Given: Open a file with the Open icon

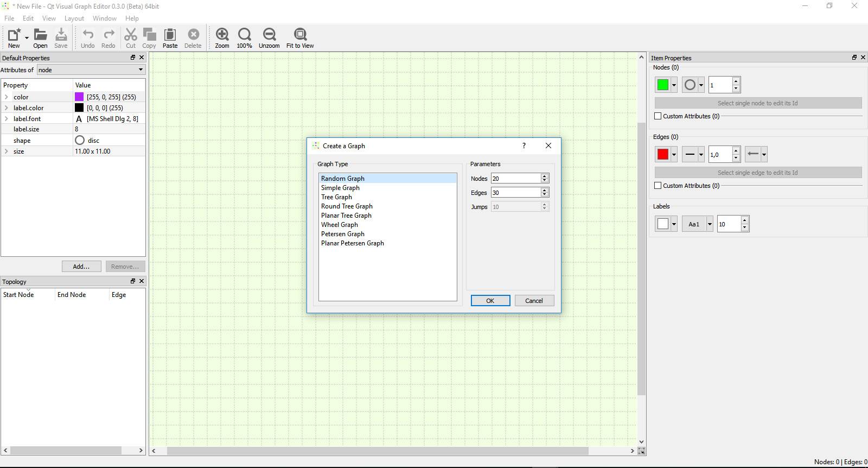Looking at the screenshot, I should [x=40, y=35].
